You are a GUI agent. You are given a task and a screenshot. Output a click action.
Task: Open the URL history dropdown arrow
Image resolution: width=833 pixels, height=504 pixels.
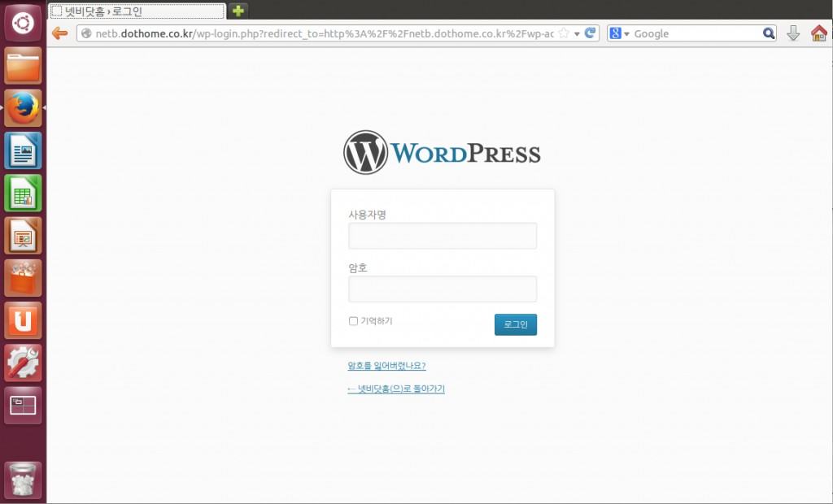[x=577, y=34]
